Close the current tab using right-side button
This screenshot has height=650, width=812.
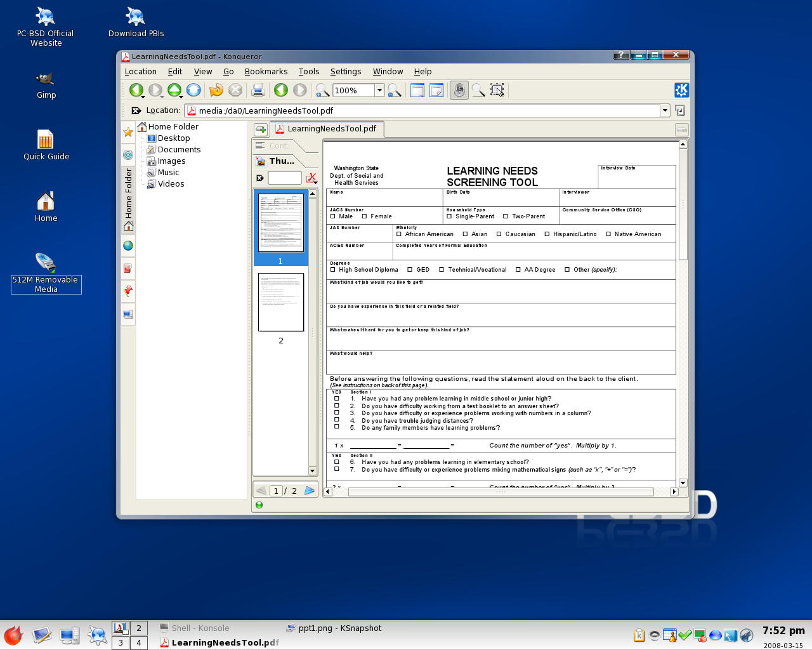pyautogui.click(x=682, y=129)
